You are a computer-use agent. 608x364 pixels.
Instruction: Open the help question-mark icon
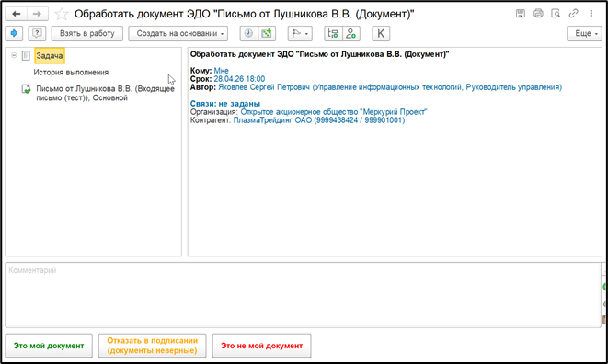coord(37,33)
